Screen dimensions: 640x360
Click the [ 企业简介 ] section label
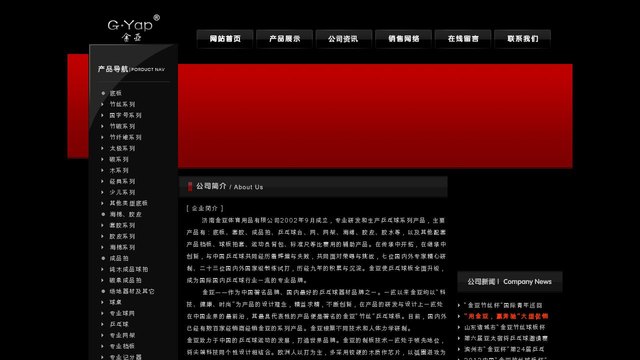[x=205, y=209]
